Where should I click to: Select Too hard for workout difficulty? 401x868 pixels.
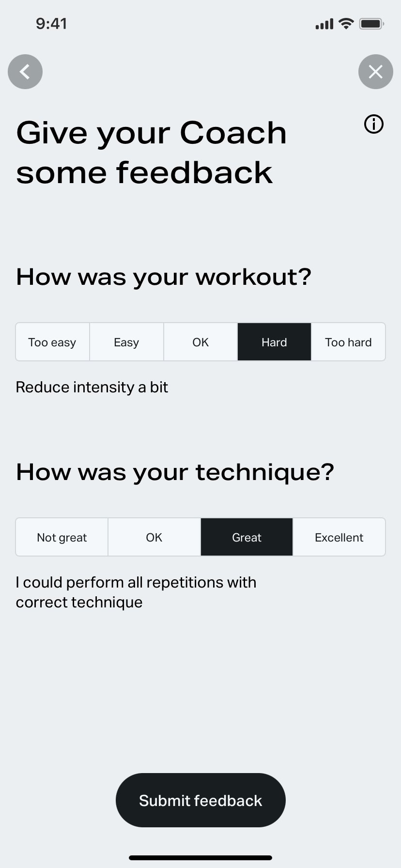coord(348,341)
